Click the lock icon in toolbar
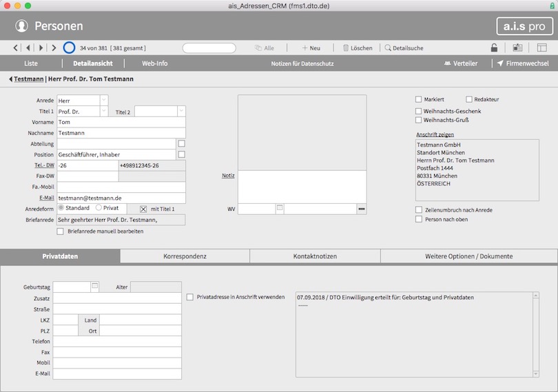The image size is (558, 392). 494,48
